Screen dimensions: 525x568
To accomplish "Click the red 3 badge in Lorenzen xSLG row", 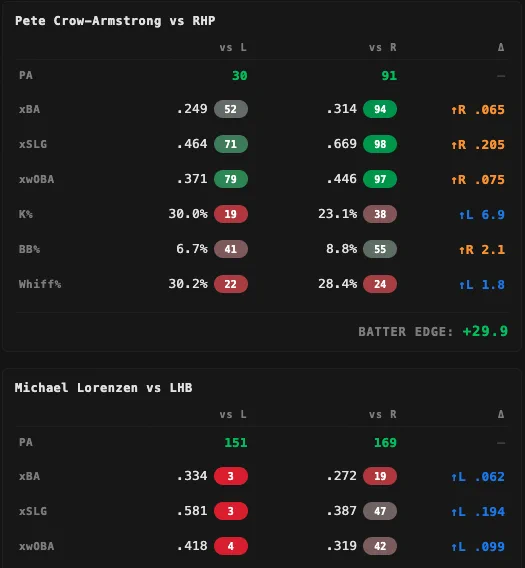I will tap(231, 511).
